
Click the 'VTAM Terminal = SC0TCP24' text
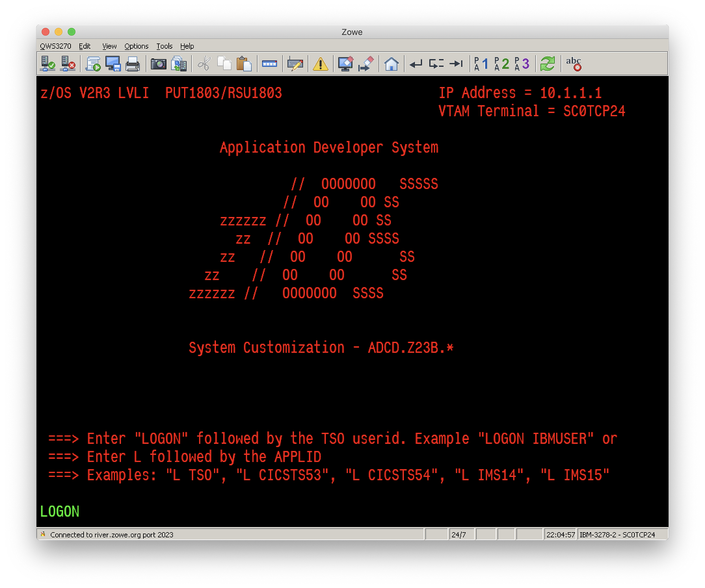[532, 111]
